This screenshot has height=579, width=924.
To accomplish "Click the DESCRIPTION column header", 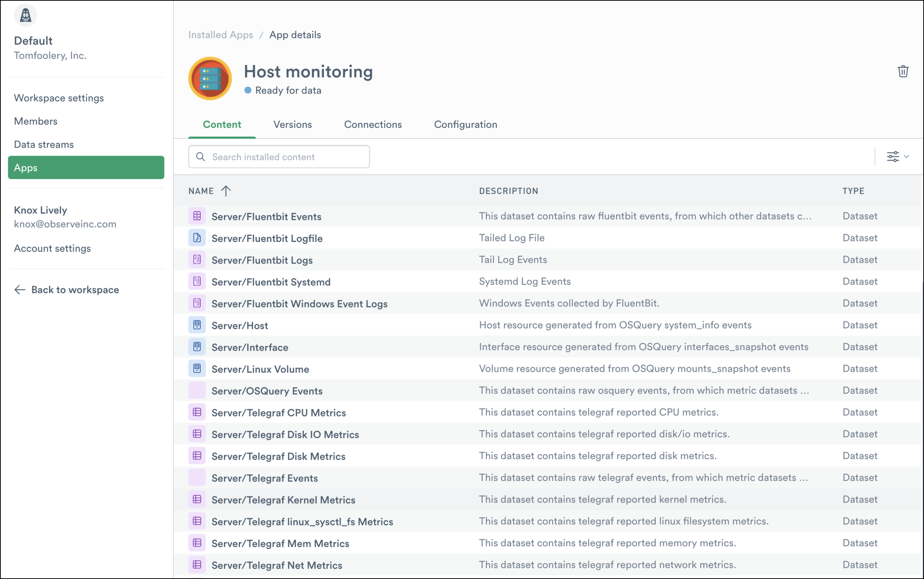I will [x=509, y=191].
